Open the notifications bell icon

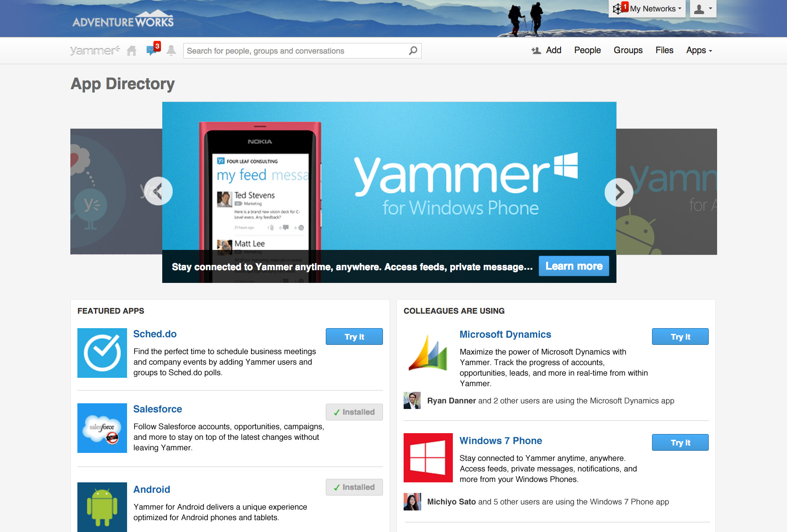point(171,51)
